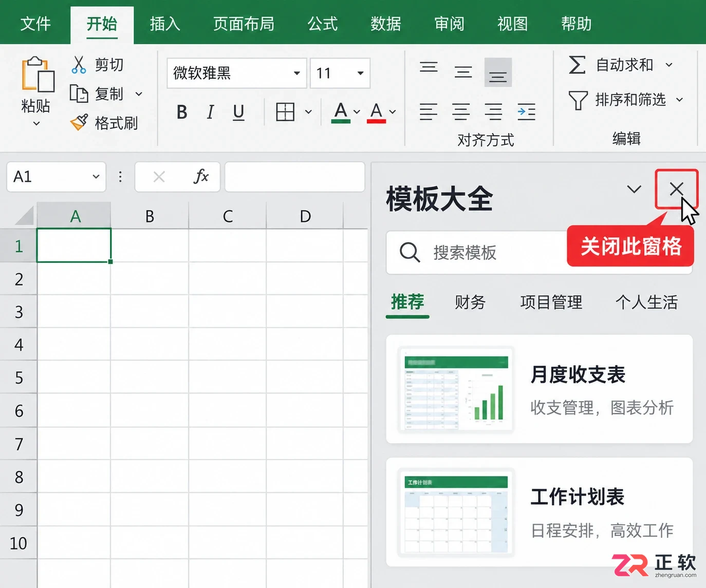Set top vertical alignment
706x588 pixels.
point(429,67)
